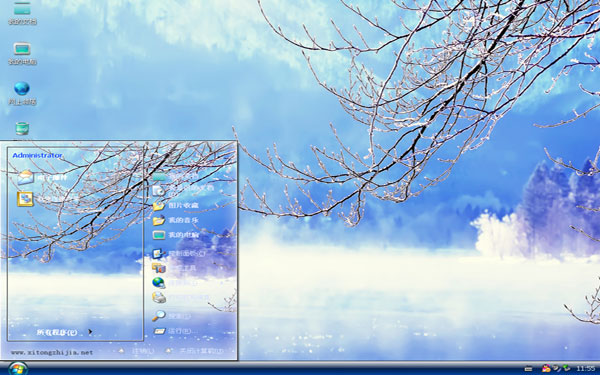Open 图片收藏 pictures folder
Screen dimensions: 600x375
pyautogui.click(x=175, y=205)
